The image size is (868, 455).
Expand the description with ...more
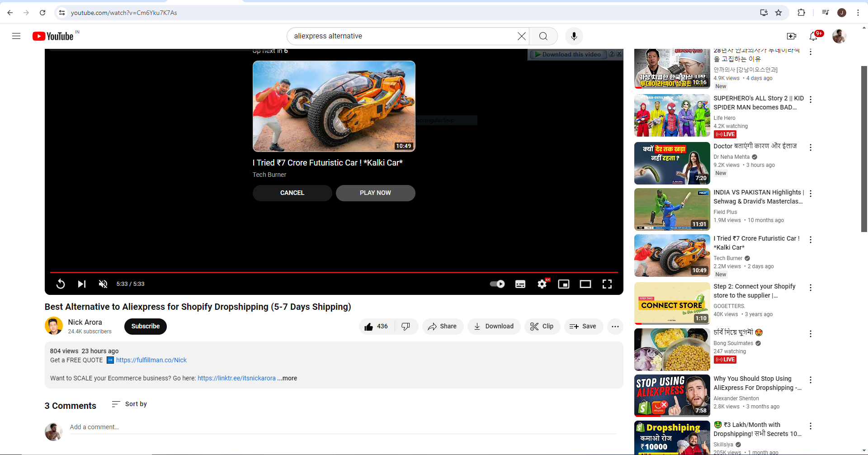(x=288, y=378)
